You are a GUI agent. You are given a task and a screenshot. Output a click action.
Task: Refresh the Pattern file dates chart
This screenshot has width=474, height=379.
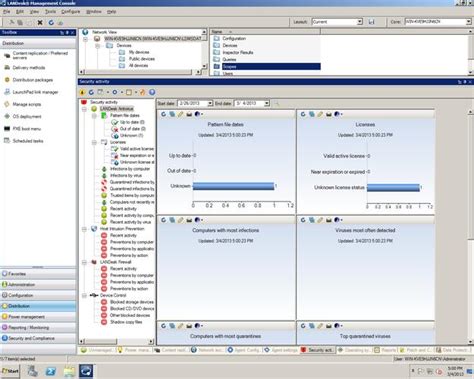163,114
